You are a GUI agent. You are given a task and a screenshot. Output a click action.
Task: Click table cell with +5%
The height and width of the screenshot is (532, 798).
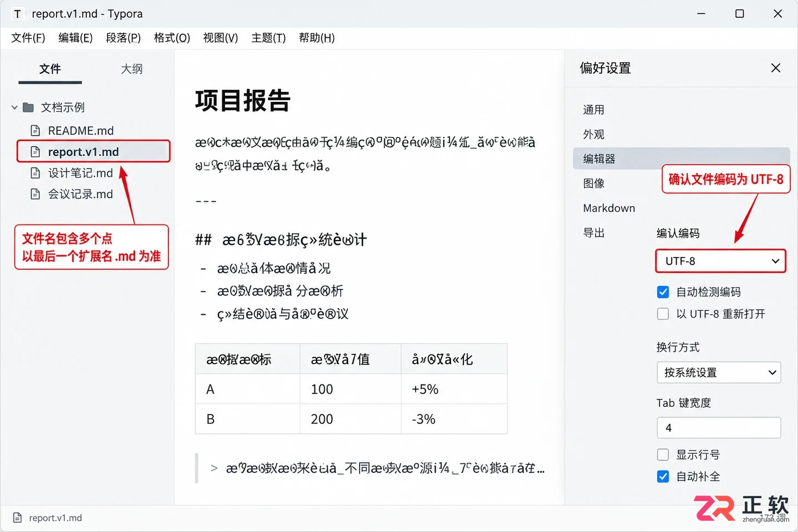point(454,389)
